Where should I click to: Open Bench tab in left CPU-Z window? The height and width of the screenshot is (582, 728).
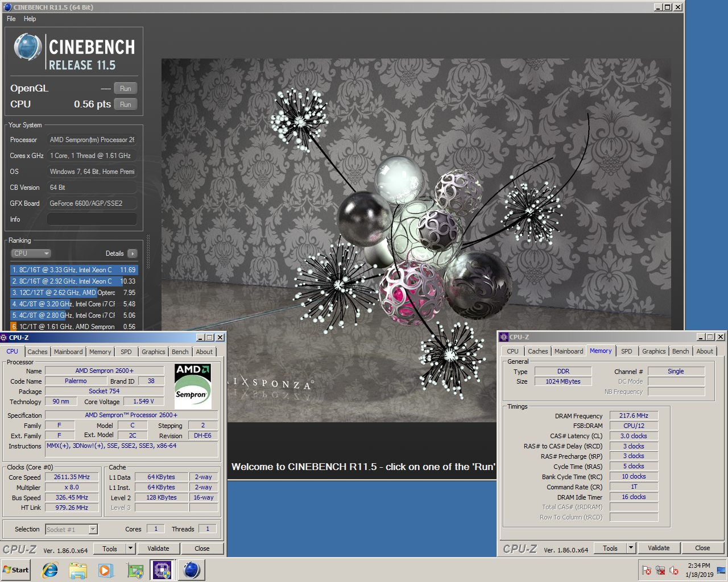(x=180, y=352)
